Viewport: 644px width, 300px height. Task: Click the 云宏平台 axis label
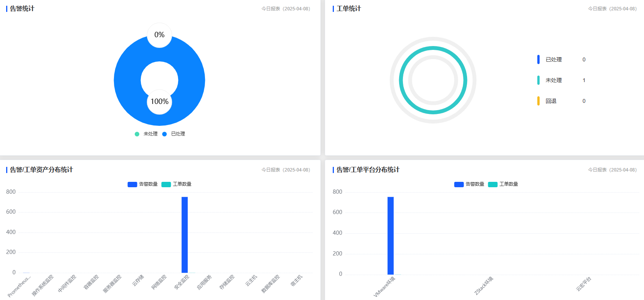coord(584,284)
